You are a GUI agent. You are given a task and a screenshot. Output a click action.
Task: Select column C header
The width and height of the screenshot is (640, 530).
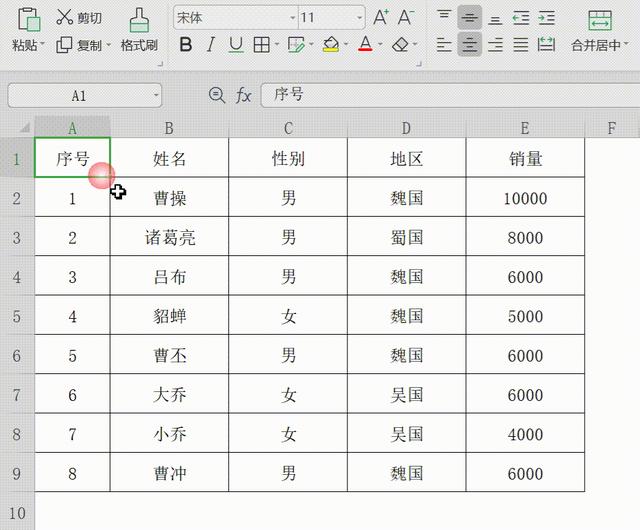point(288,128)
